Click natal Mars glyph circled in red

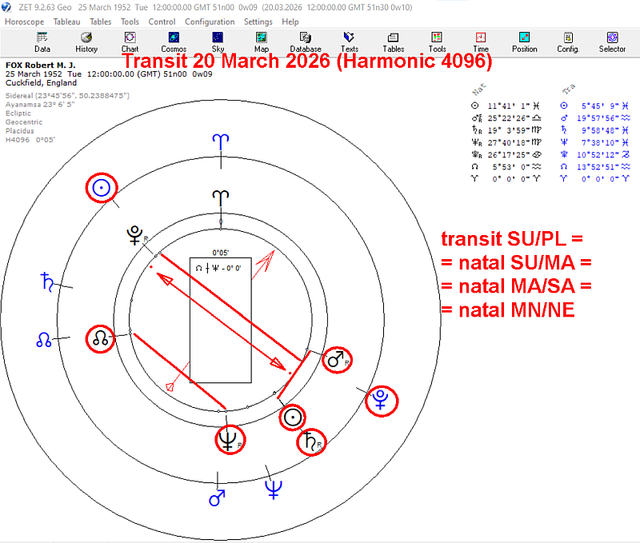[336, 360]
